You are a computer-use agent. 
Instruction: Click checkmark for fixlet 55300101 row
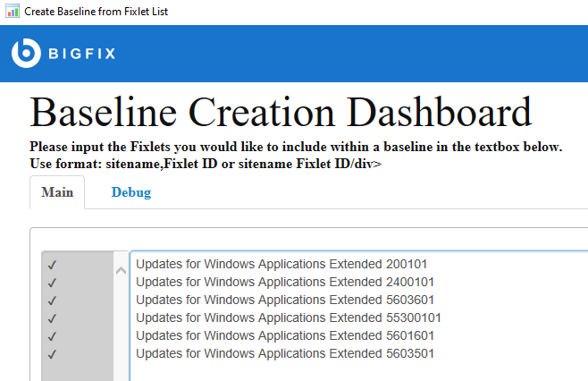coord(52,318)
